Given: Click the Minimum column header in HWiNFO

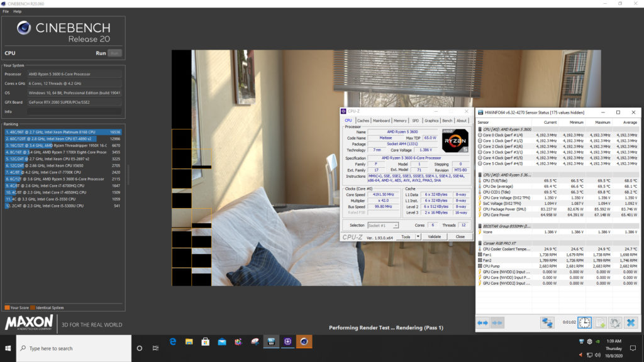Looking at the screenshot, I should 576,123.
